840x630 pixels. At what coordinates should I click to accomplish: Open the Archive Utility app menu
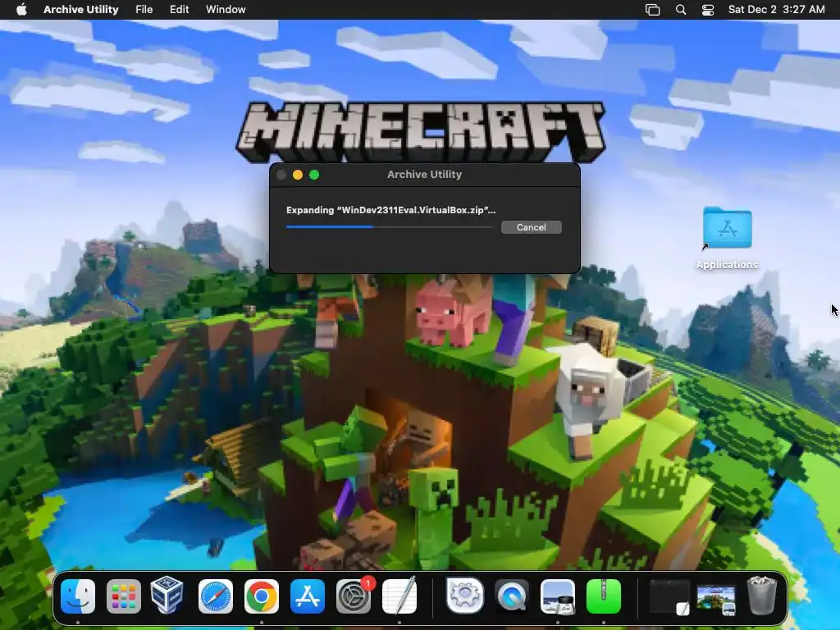pos(81,9)
